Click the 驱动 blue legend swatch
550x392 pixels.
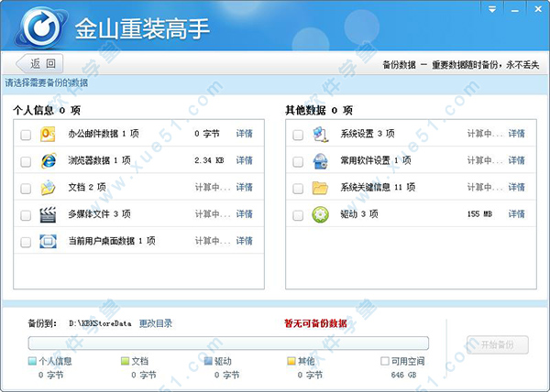[x=208, y=361]
